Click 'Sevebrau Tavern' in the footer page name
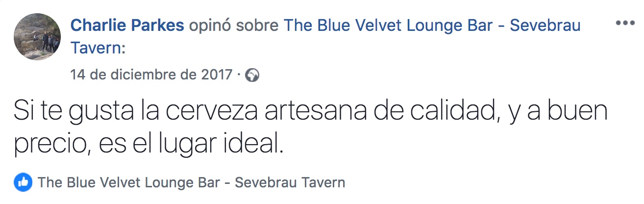644x204 pixels. pyautogui.click(x=290, y=183)
